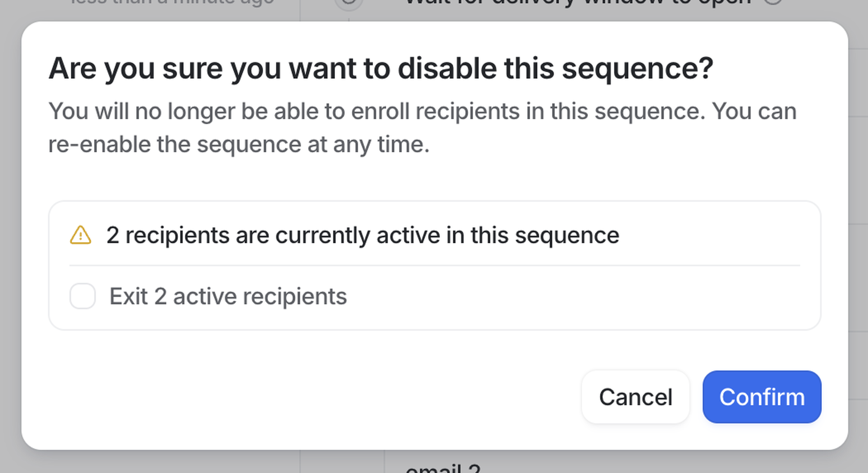Check the "Exit 2 active recipients" checkbox
This screenshot has height=473, width=868.
tap(83, 296)
